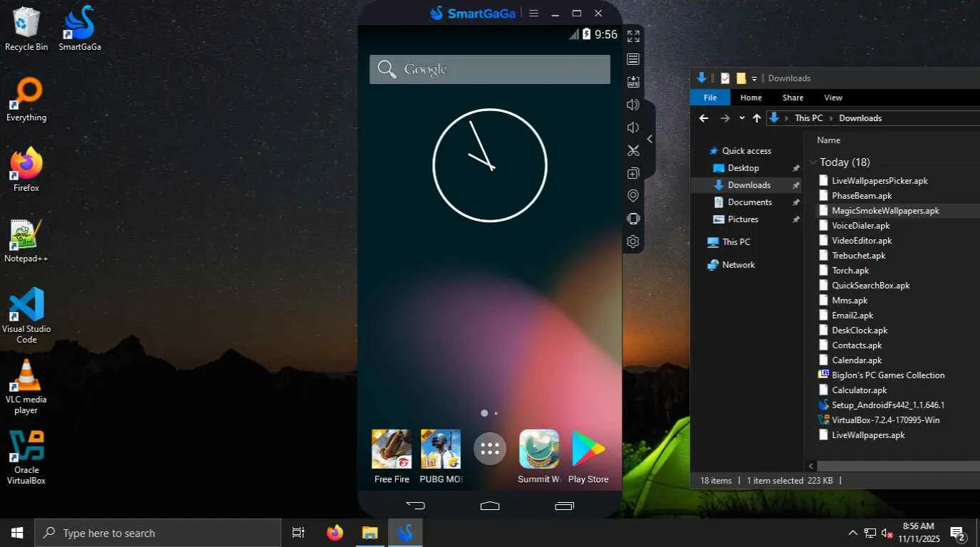
Task: Select Documents in the navigation pane
Action: (750, 202)
